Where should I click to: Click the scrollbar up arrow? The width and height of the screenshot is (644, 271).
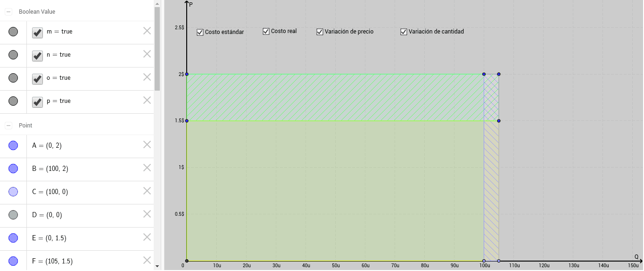tap(157, 3)
